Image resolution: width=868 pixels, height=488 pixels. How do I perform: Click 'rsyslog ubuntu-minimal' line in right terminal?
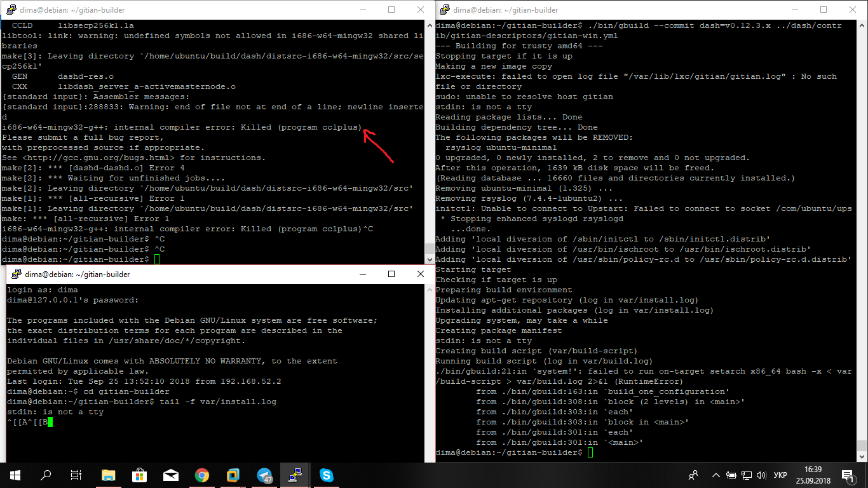[501, 147]
